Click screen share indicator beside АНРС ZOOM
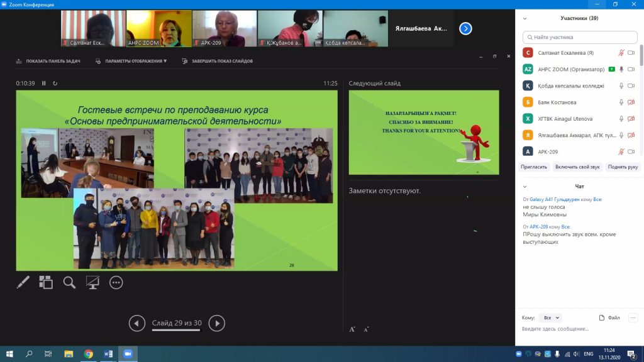This screenshot has width=644, height=362. tap(612, 69)
